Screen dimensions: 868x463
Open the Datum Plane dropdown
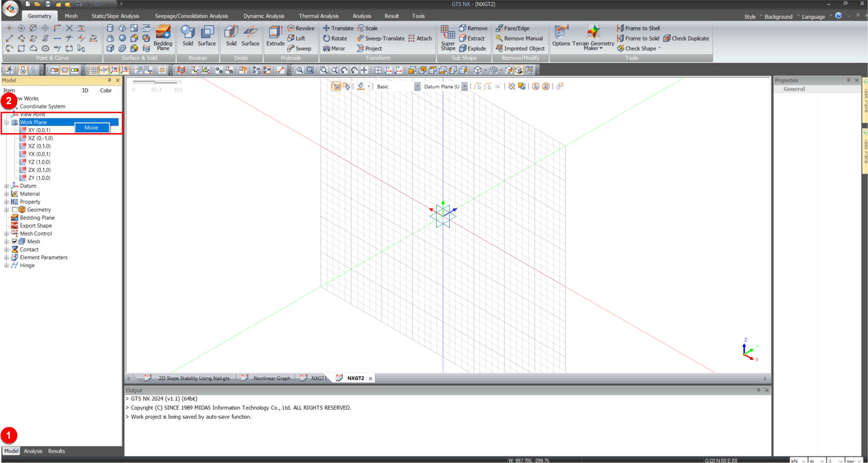click(x=465, y=87)
